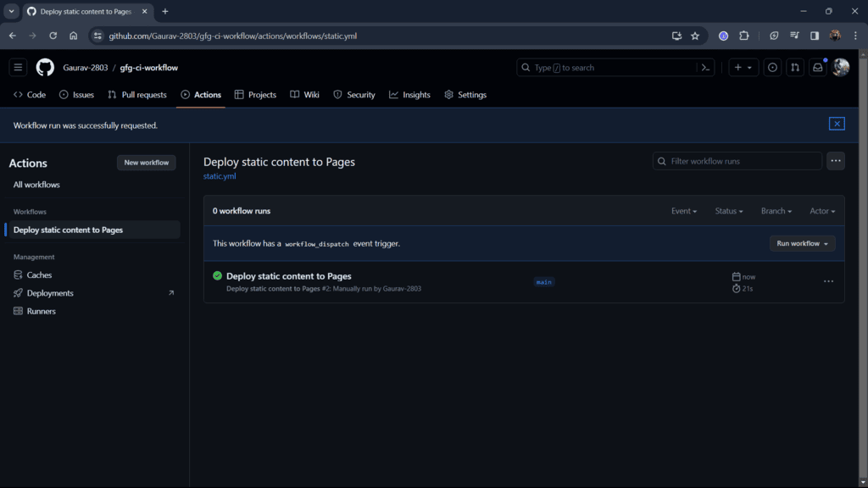Open the media control icon in toolbar
868x488 pixels.
click(x=794, y=36)
